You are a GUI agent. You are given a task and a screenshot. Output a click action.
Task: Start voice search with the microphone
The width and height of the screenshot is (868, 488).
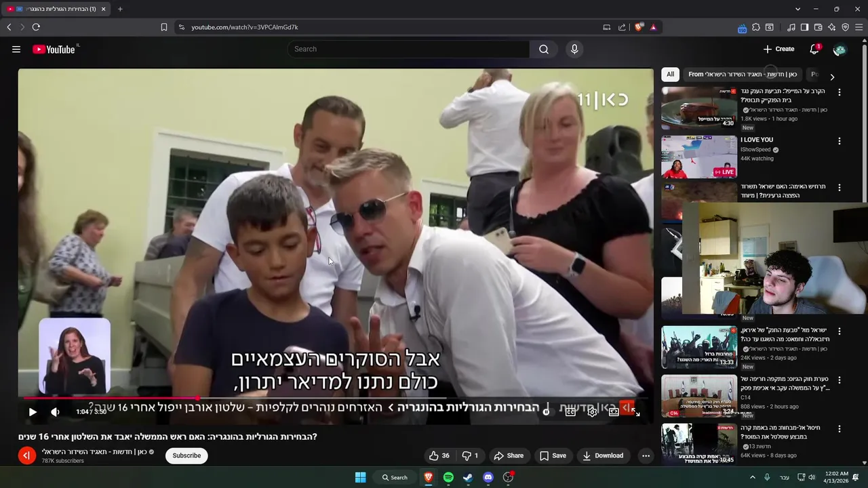tap(574, 49)
